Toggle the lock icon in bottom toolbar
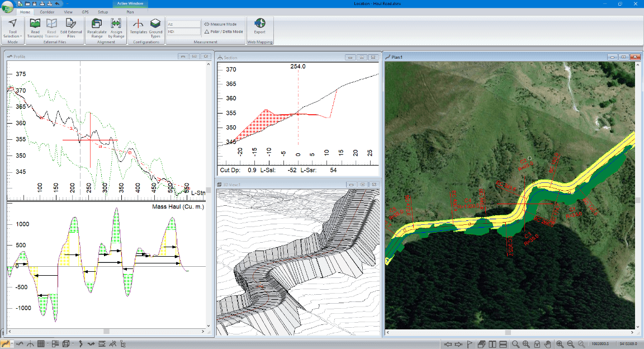 (537, 344)
